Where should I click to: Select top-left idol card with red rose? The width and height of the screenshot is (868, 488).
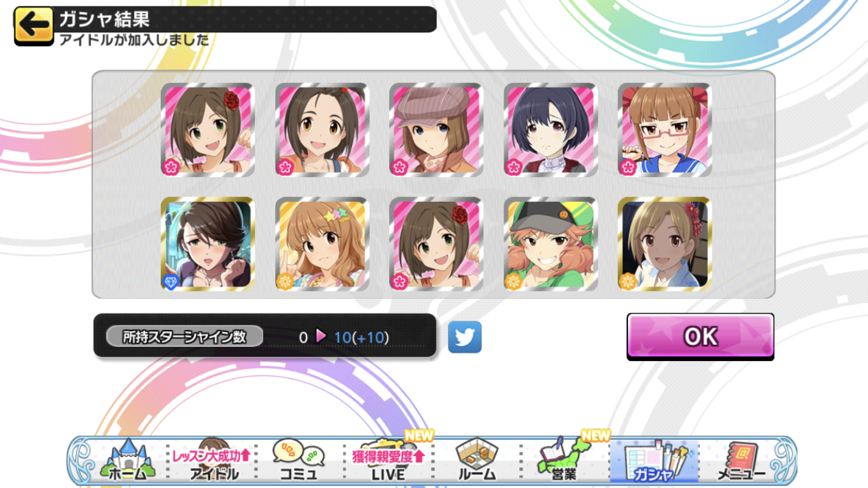coord(208,130)
